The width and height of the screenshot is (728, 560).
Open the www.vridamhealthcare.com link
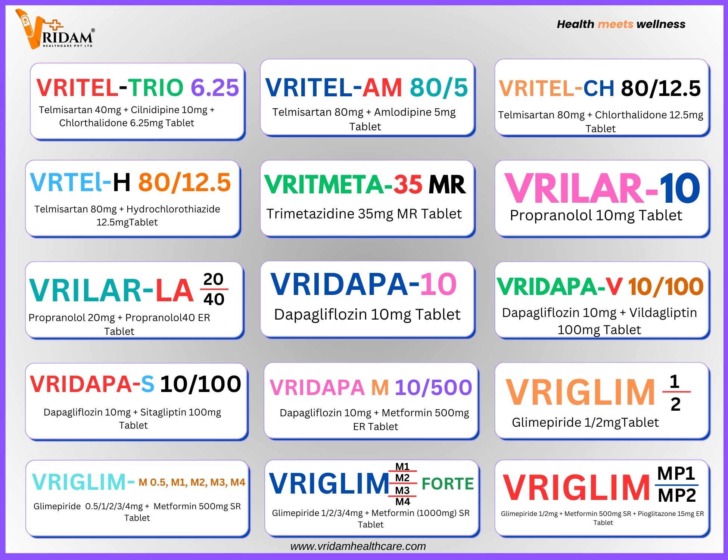pos(358,546)
